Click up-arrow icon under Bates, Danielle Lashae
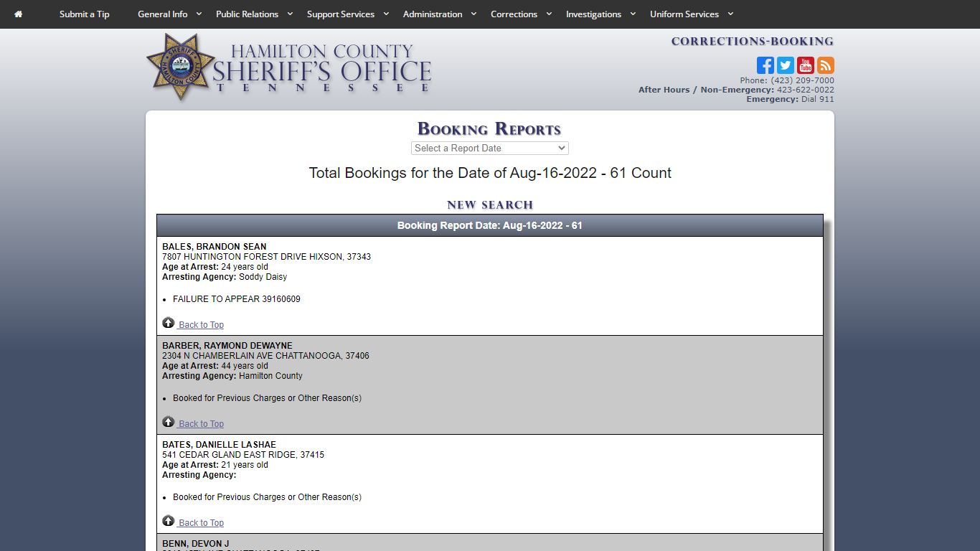This screenshot has height=551, width=980. click(169, 521)
